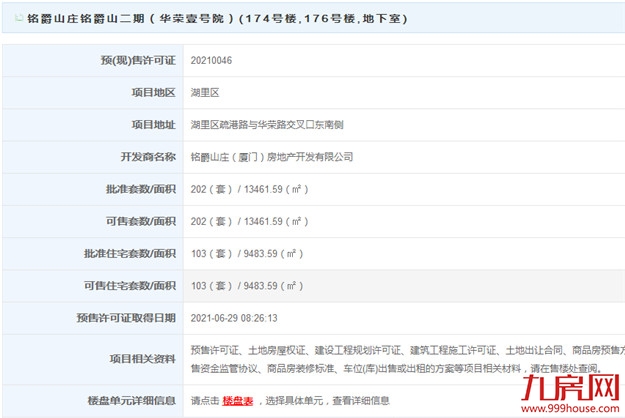The width and height of the screenshot is (625, 418).
Task: Click the 可售套数/面积 label
Action: 141,222
